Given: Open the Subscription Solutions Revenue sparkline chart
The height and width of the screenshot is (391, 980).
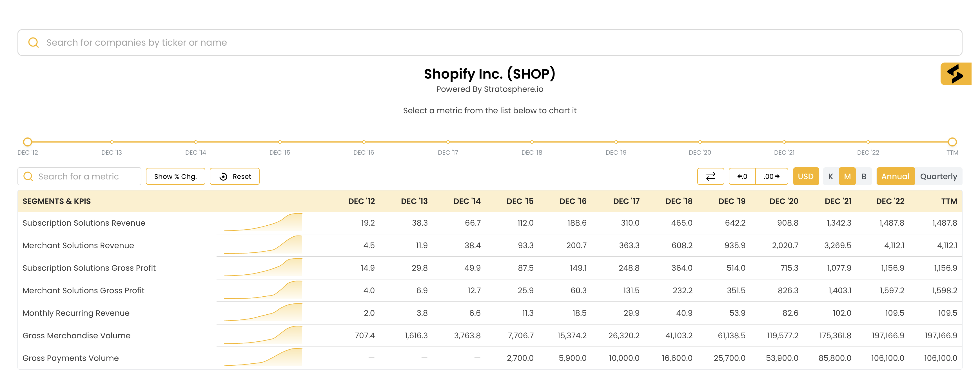Looking at the screenshot, I should click(263, 223).
